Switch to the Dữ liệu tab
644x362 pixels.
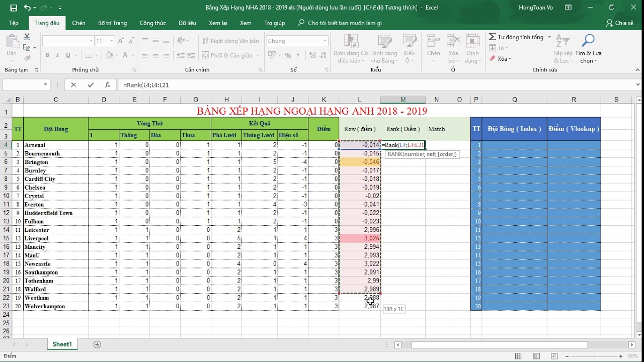pos(188,23)
